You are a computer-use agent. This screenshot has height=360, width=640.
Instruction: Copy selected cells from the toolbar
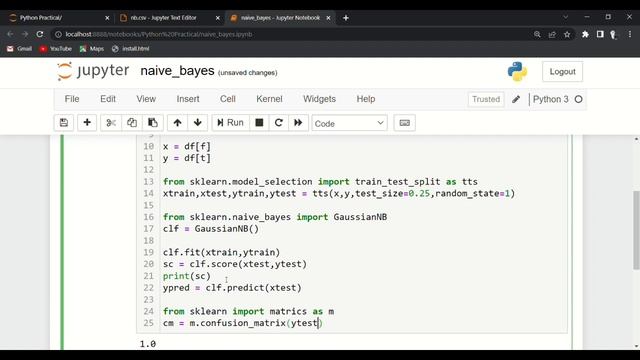pos(132,123)
